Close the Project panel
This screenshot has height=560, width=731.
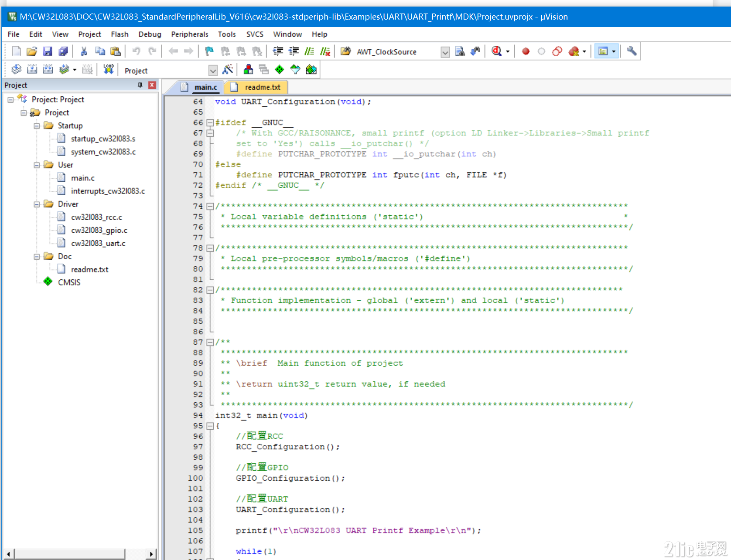[152, 85]
